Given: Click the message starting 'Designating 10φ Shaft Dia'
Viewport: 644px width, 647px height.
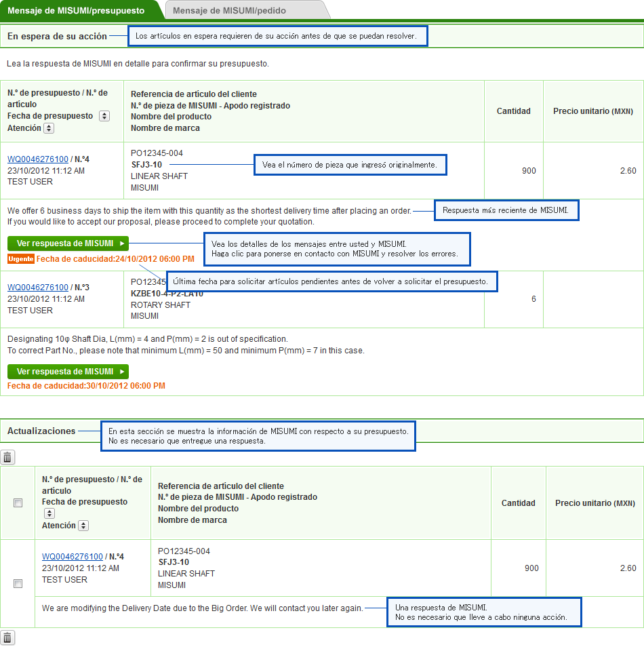Looking at the screenshot, I should point(148,339).
